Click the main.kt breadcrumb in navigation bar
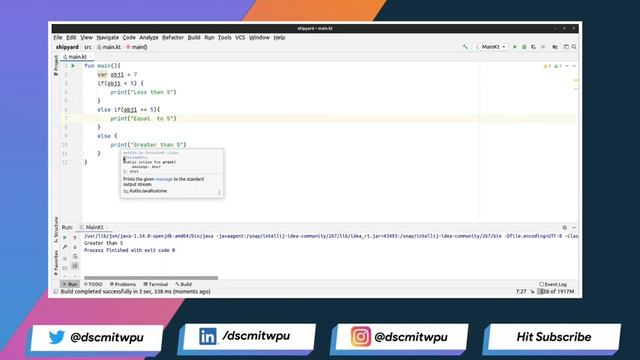Screen dimensions: 640x360 [x=109, y=47]
